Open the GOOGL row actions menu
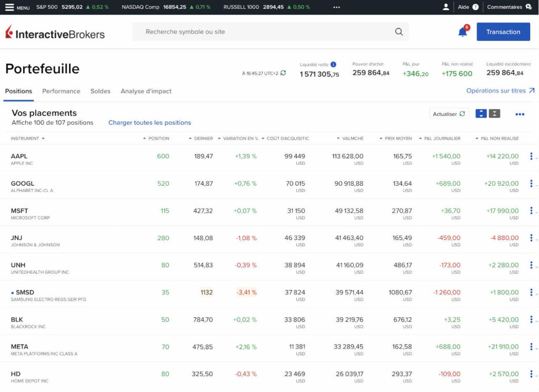539x392 pixels. pyautogui.click(x=531, y=184)
